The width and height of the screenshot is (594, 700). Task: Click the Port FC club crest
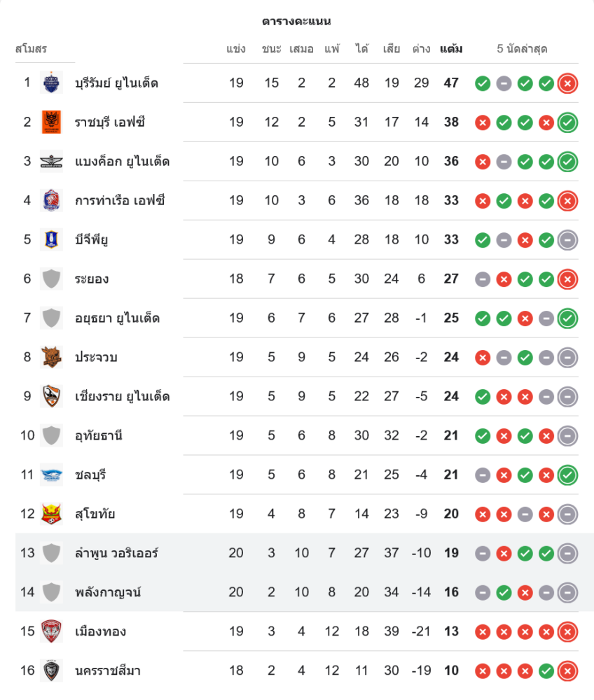[x=51, y=201]
